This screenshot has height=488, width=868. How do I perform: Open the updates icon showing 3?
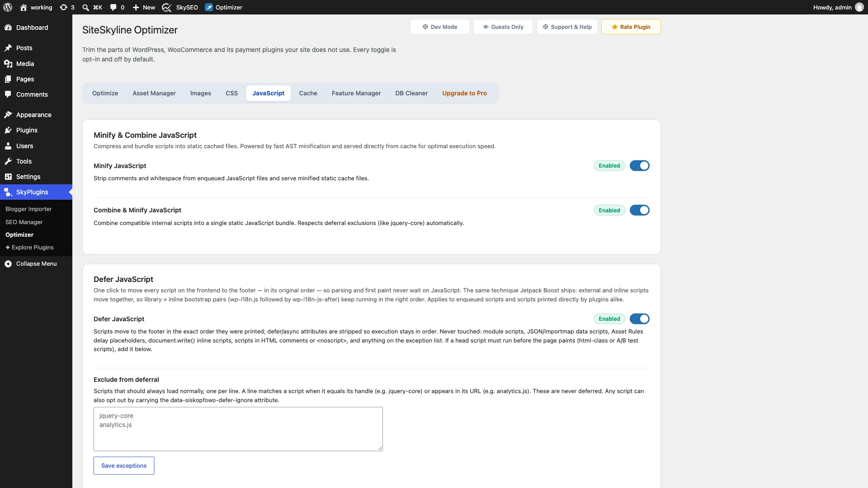(x=64, y=7)
